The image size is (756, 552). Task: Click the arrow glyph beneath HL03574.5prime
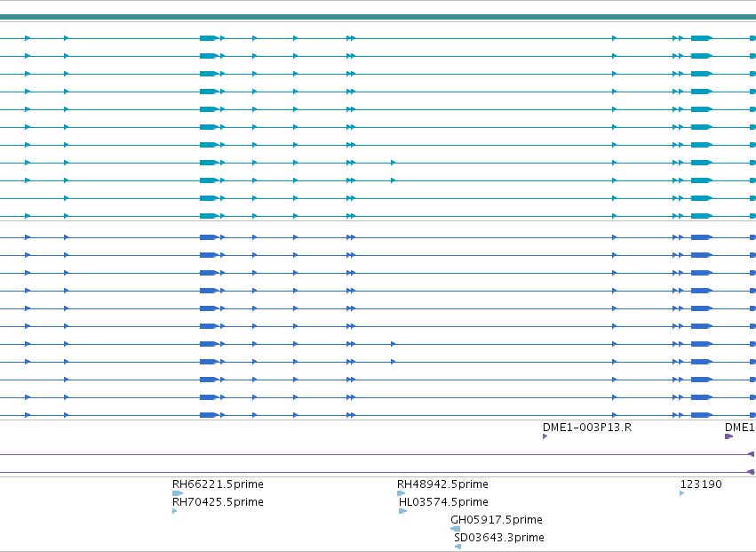(x=403, y=511)
